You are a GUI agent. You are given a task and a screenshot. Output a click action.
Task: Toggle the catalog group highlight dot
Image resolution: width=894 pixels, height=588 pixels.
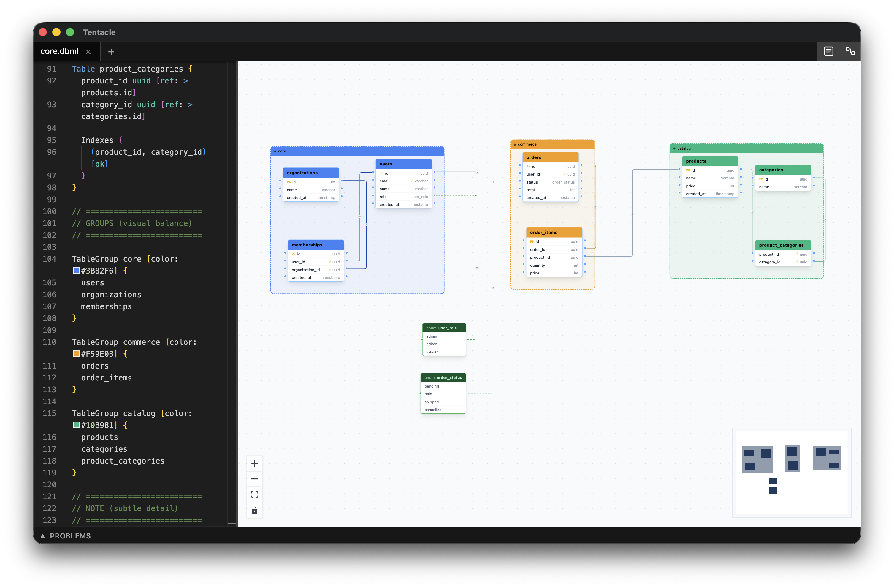coord(675,148)
